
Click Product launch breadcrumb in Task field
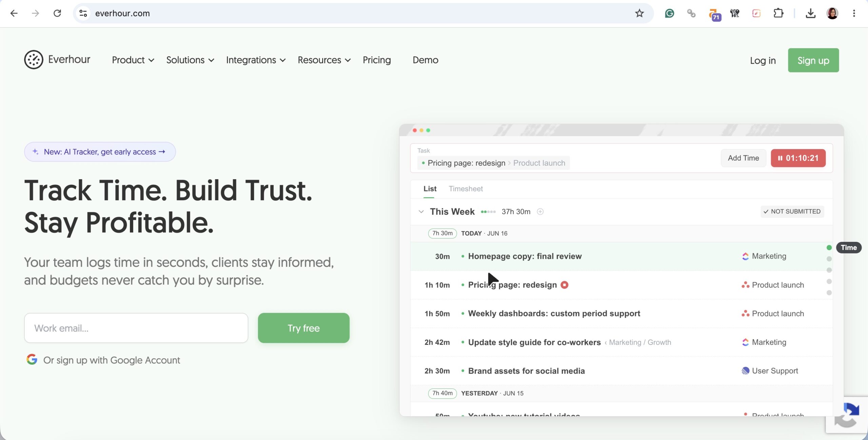coord(539,163)
